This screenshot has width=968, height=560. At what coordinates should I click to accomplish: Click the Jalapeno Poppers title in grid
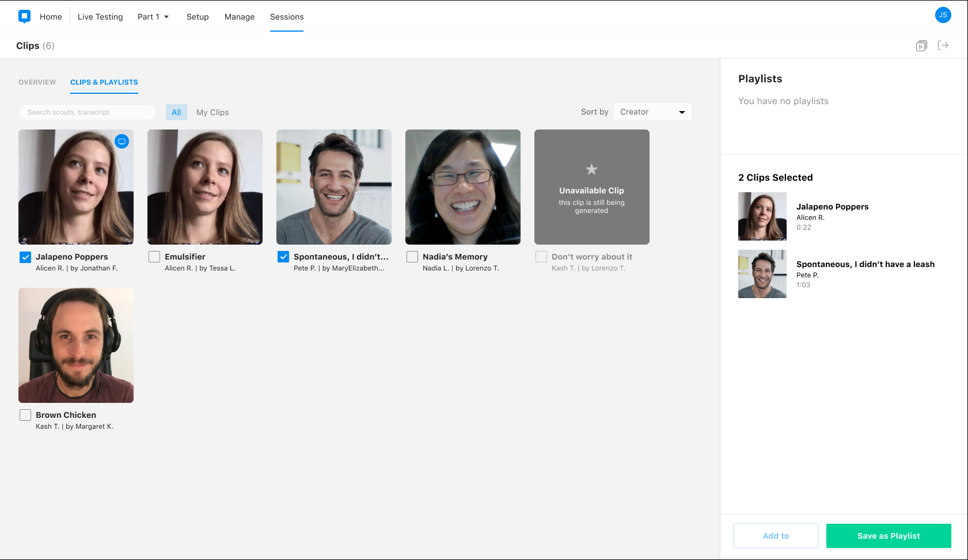click(x=72, y=257)
